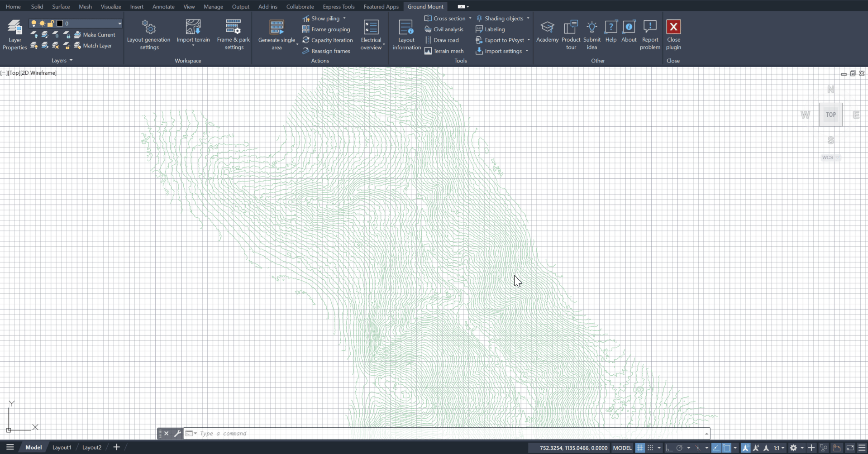Expand the Shading objects dropdown

point(528,19)
